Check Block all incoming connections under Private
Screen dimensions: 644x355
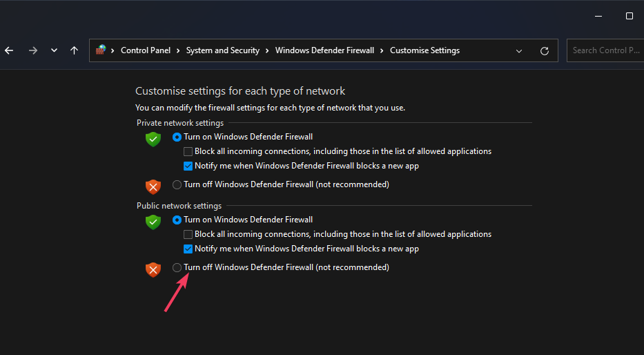coord(188,152)
